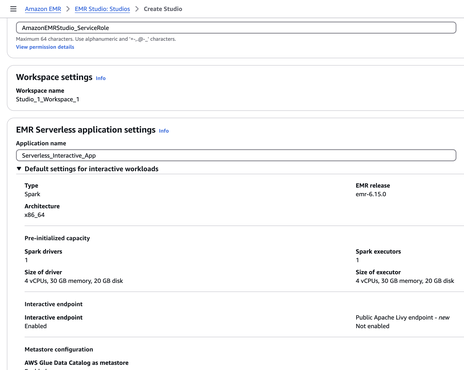Select EMR release value emr-6.15.0
This screenshot has width=464, height=370.
(371, 194)
